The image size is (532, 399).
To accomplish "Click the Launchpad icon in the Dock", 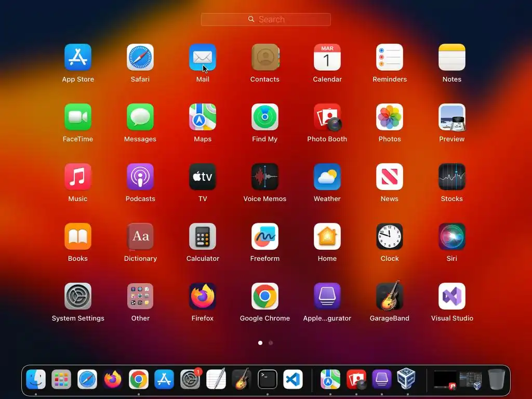I will point(61,379).
